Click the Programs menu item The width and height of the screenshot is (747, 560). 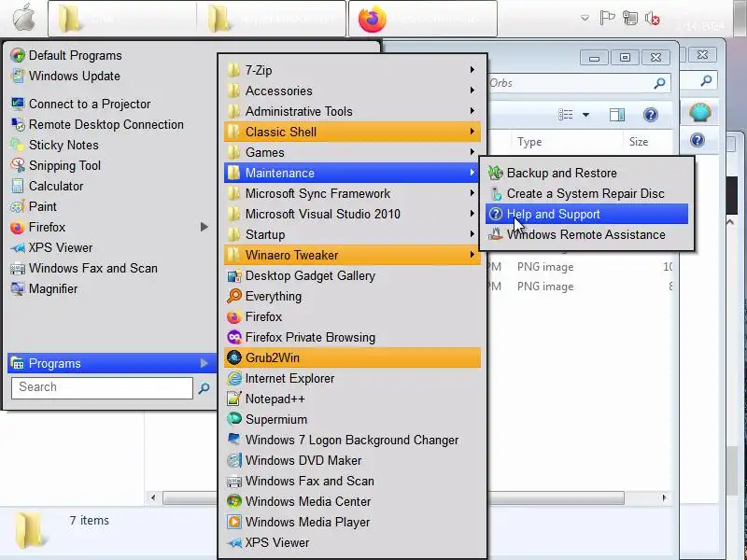pos(111,363)
